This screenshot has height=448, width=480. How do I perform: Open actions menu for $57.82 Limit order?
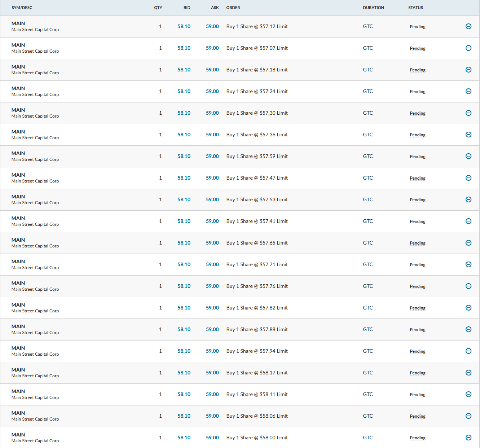click(468, 308)
